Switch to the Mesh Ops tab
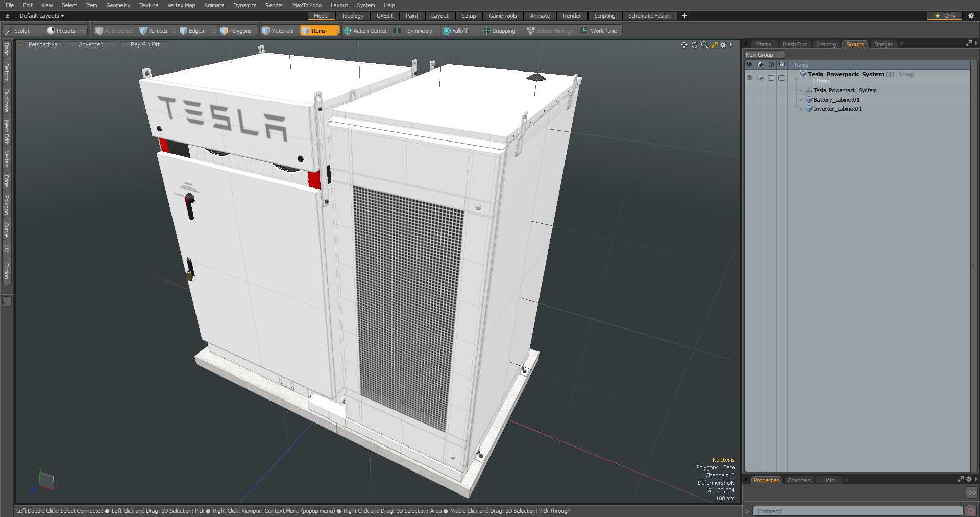Screen dimensions: 980x517 (x=795, y=44)
